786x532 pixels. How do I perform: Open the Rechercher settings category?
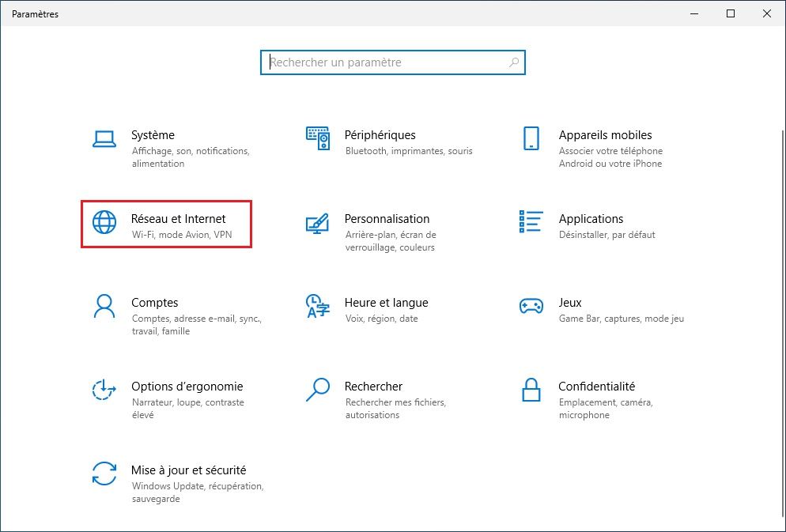(x=373, y=386)
